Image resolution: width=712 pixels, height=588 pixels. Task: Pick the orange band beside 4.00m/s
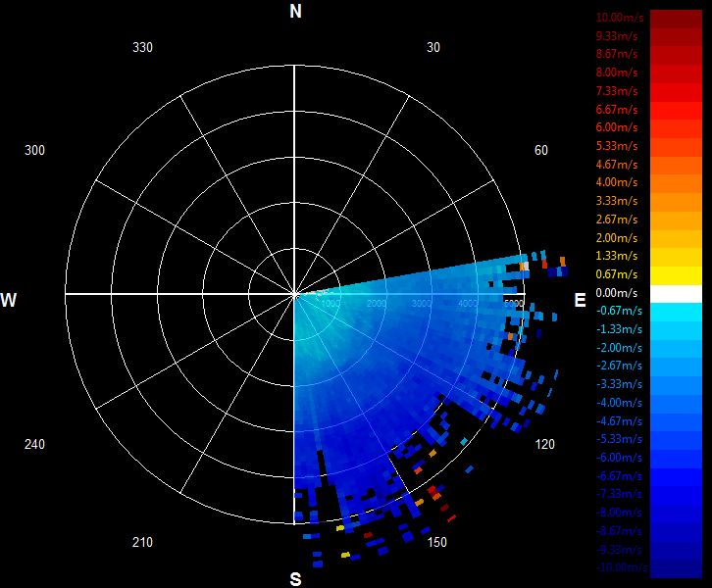pos(676,184)
